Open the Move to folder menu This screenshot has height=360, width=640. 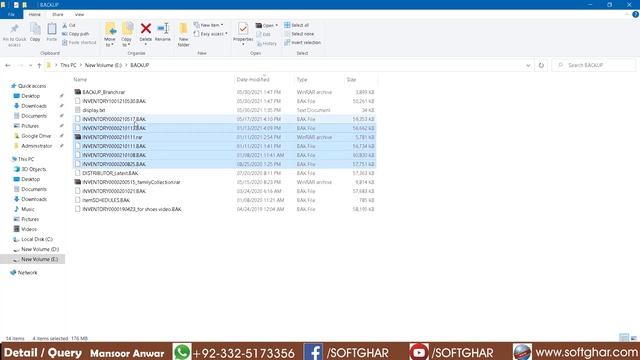110,35
